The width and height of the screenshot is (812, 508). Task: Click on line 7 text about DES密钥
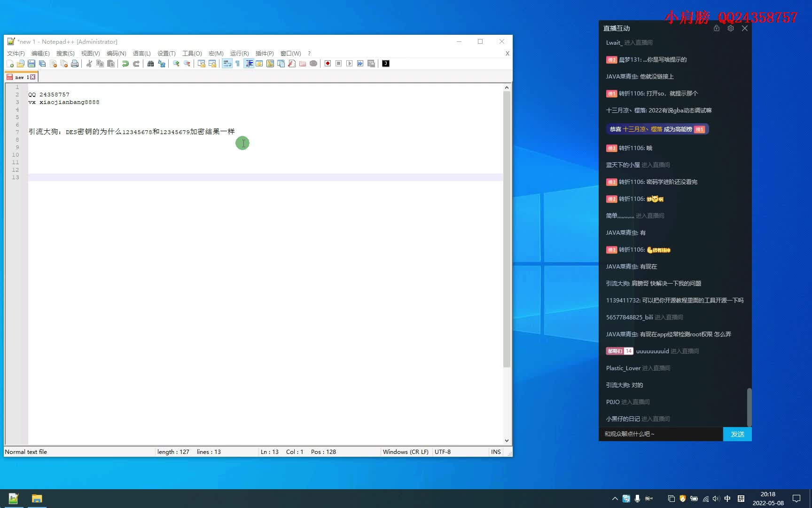[x=131, y=132]
